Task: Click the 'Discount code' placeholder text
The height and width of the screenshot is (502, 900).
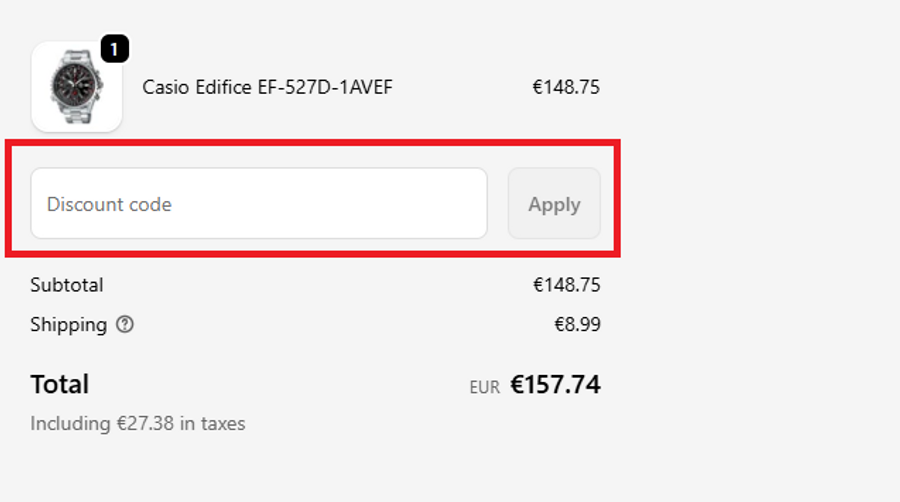Action: click(x=109, y=204)
